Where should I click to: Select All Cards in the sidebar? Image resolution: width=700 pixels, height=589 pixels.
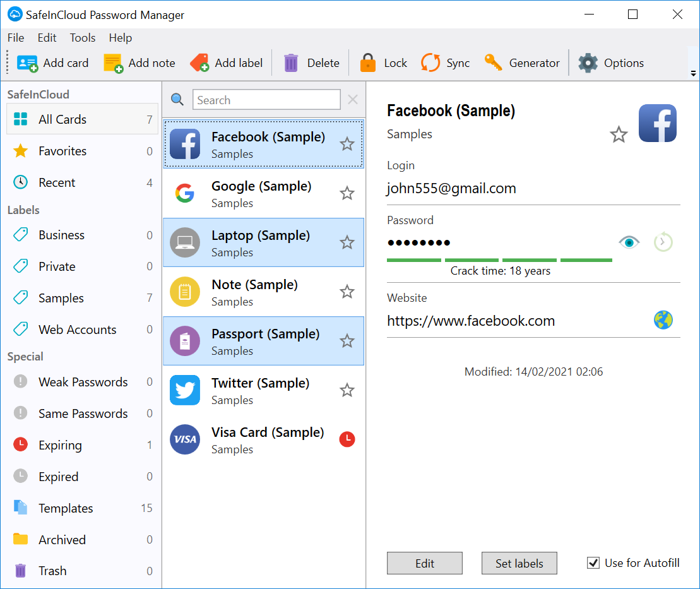point(82,119)
